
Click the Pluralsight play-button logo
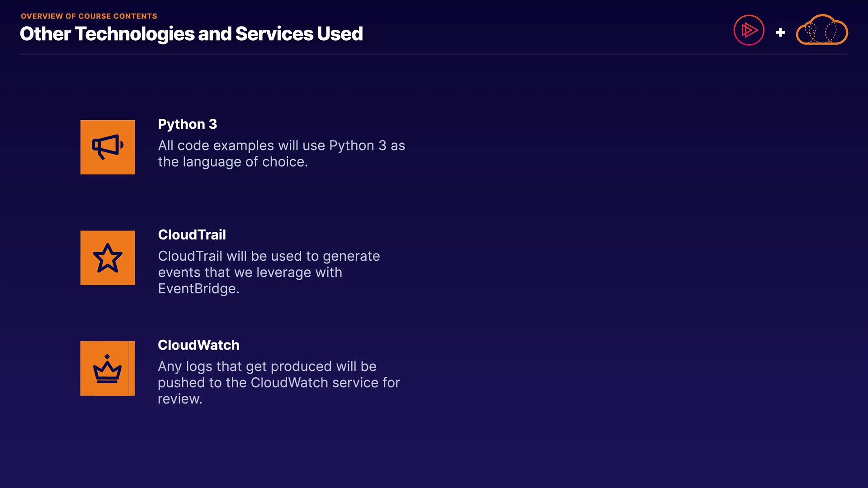(749, 30)
